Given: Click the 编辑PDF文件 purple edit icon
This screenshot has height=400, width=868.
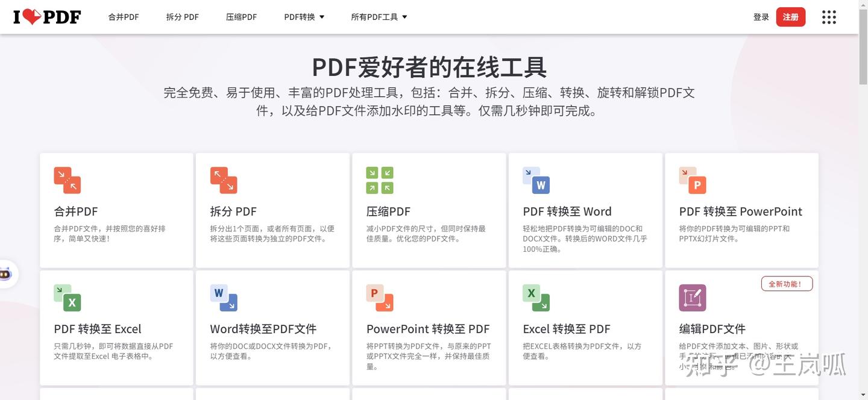Looking at the screenshot, I should point(693,298).
